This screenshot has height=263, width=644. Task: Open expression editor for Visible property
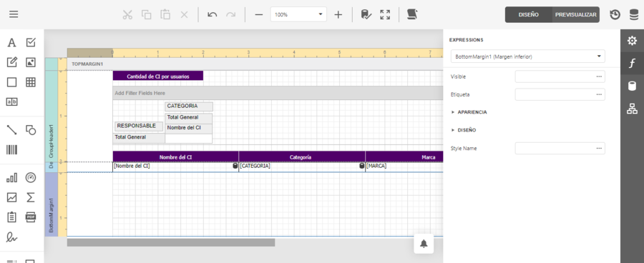pos(599,76)
